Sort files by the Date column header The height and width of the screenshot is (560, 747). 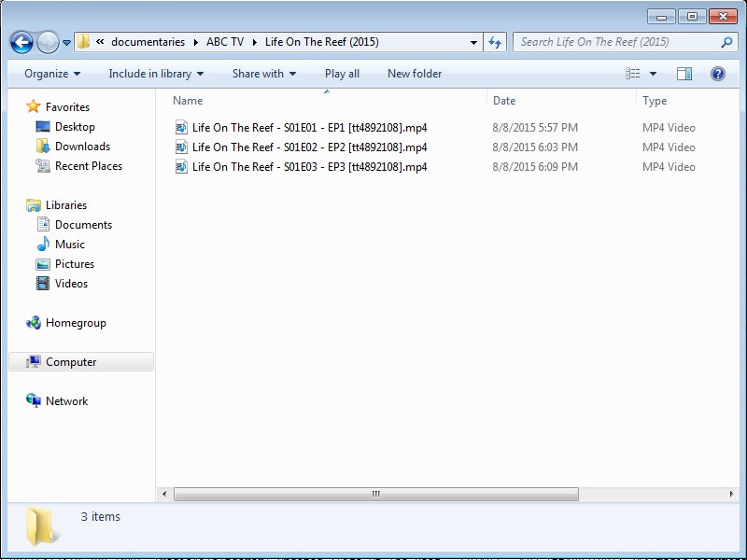pyautogui.click(x=504, y=101)
